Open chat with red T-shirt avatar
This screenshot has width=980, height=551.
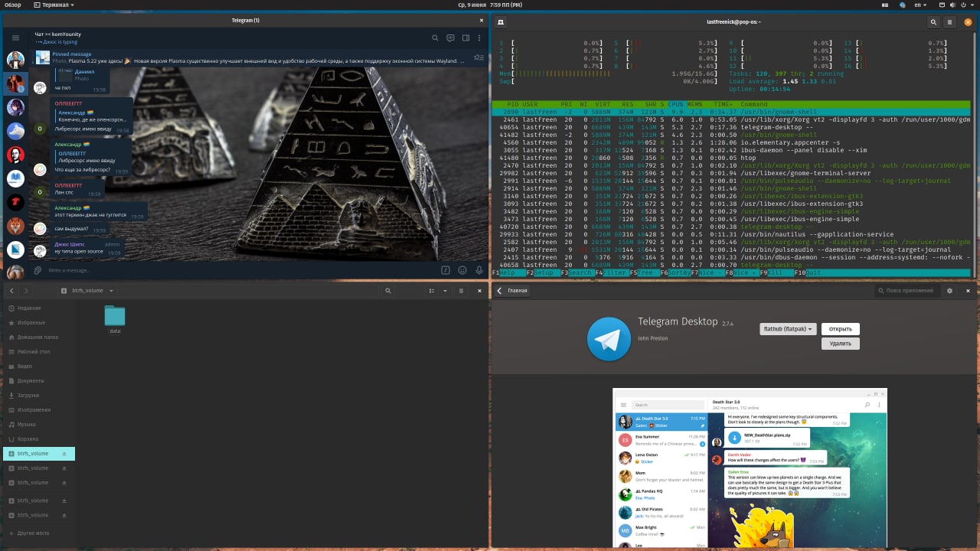[x=15, y=202]
